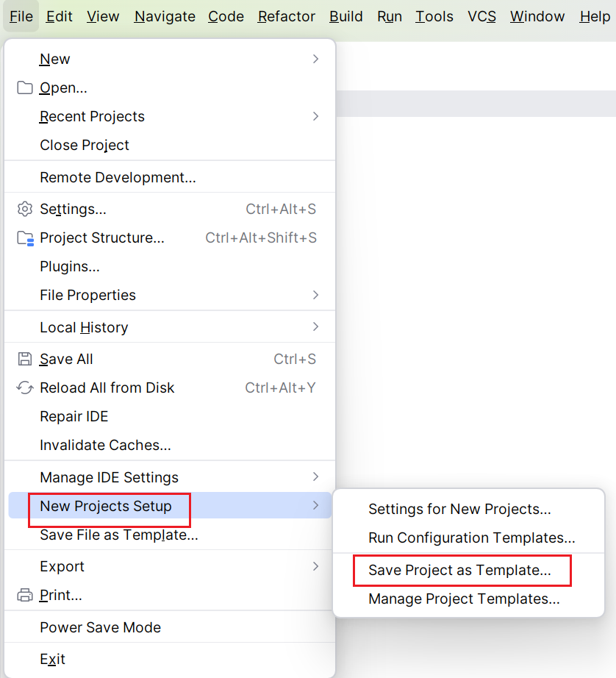Click Exit at the menu bottom
The image size is (616, 678).
[x=52, y=660]
